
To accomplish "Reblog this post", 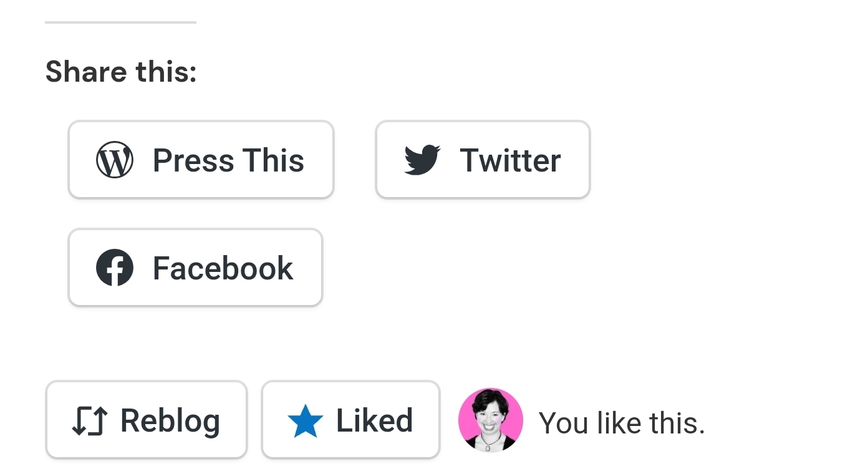I will click(x=147, y=420).
